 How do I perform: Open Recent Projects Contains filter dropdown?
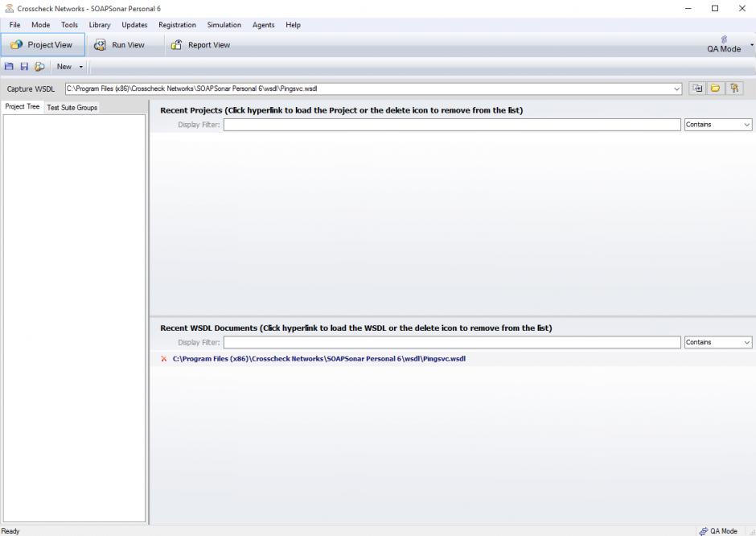[718, 125]
